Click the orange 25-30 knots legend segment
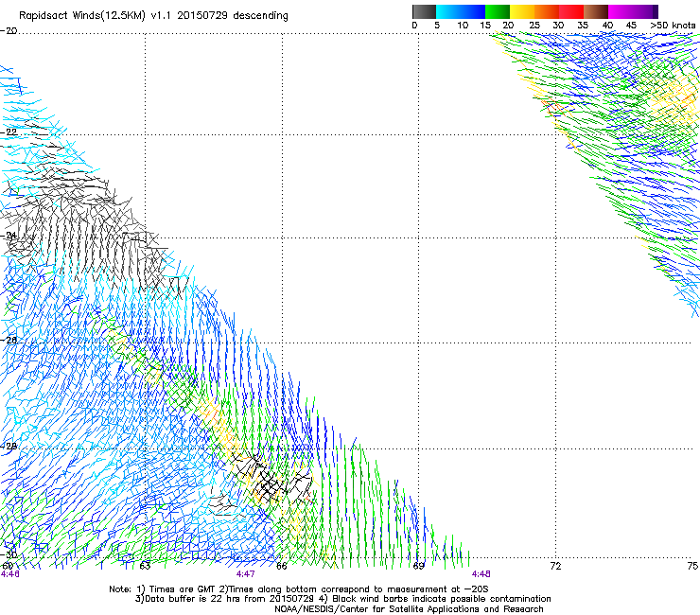Image resolution: width=700 pixels, height=615 pixels. click(547, 11)
